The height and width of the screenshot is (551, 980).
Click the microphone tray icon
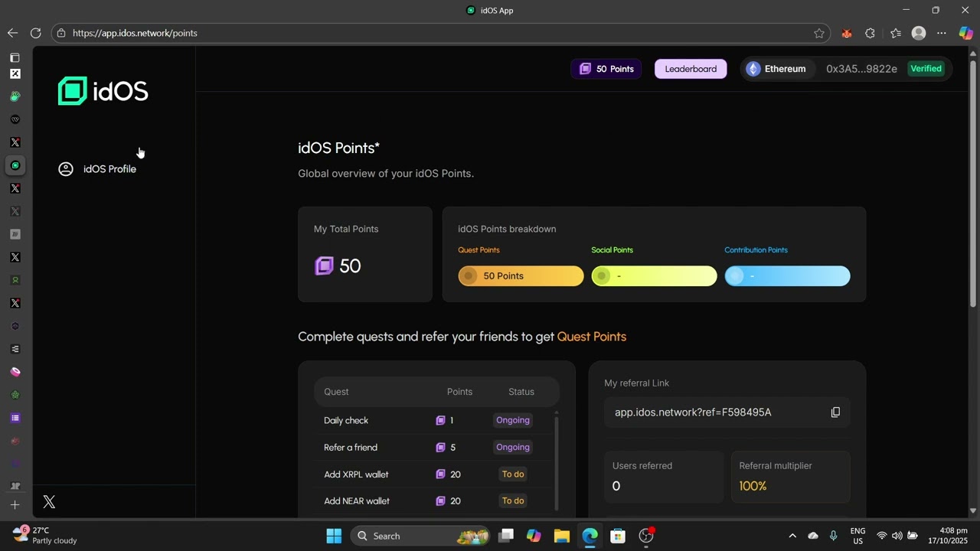click(x=834, y=536)
